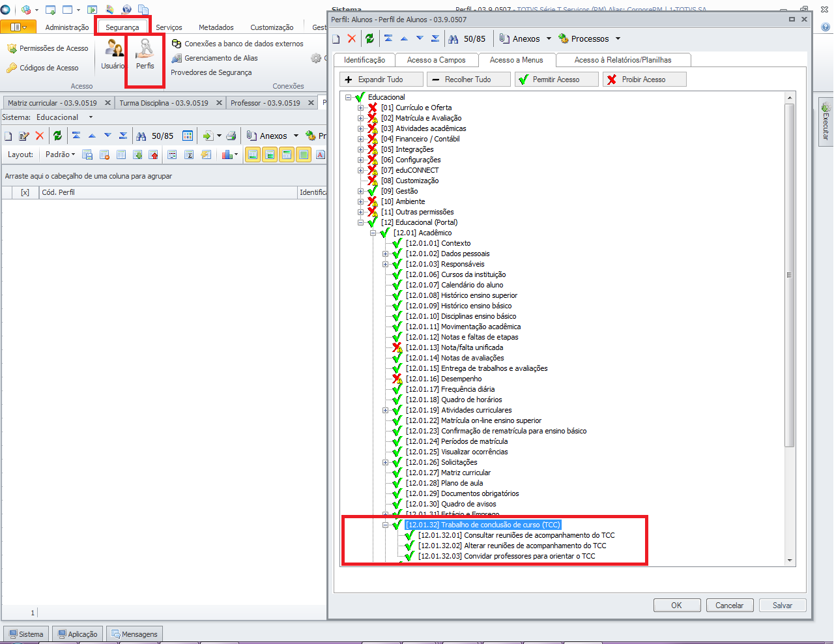Click the edit record icon in main list toolbar
Screen dimensions: 834x644
point(24,136)
